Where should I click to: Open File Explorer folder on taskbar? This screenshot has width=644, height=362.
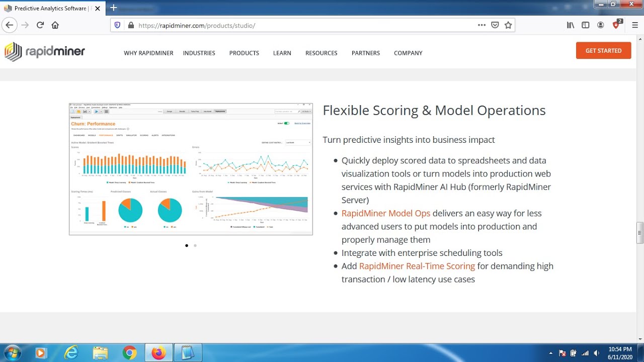[100, 353]
